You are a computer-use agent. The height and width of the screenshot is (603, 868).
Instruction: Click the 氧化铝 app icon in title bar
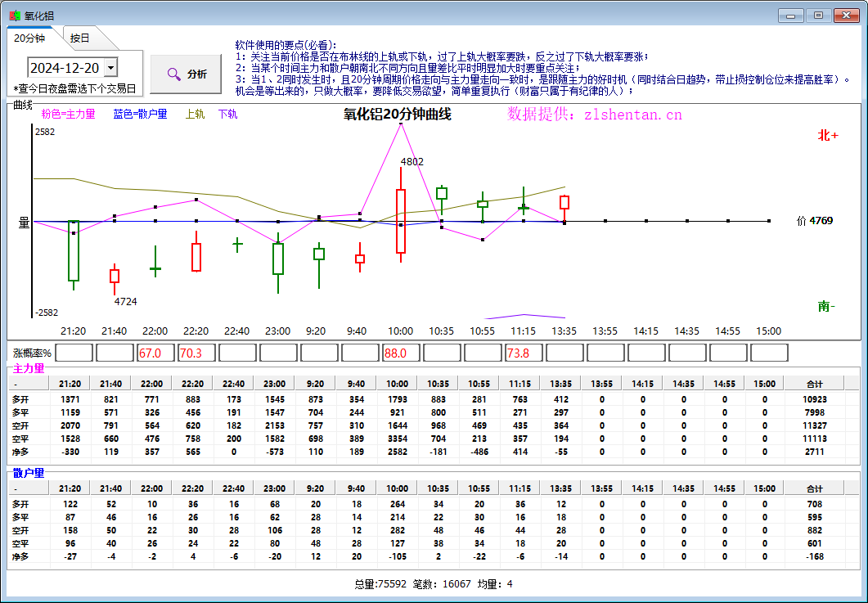[x=15, y=16]
